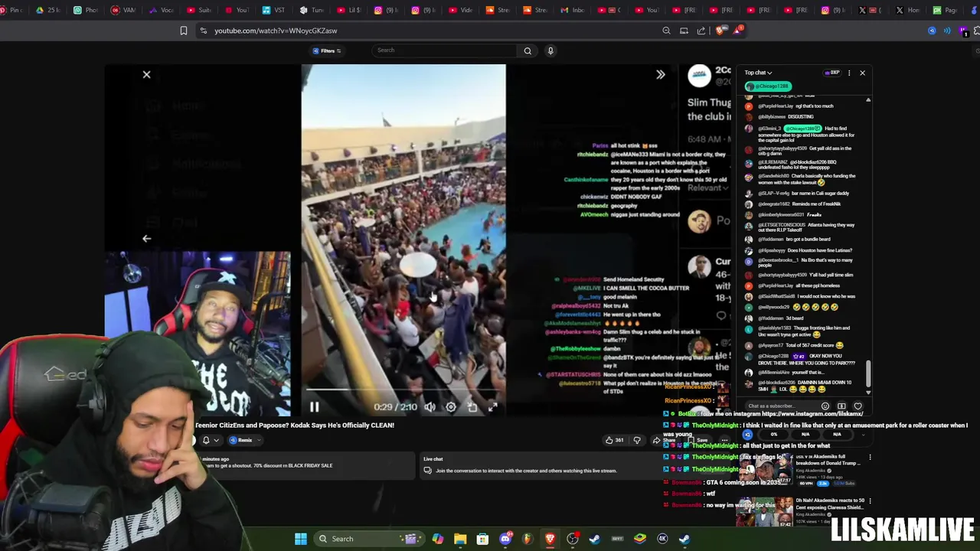Click the video progress bar to seek
Viewport: 980px width, 551px height.
pos(403,390)
